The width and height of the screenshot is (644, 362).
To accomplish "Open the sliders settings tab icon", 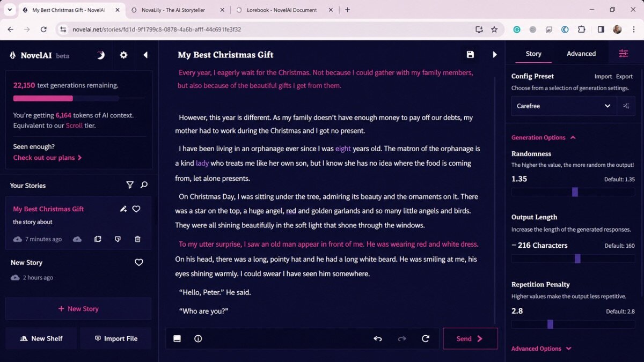I will [x=623, y=54].
